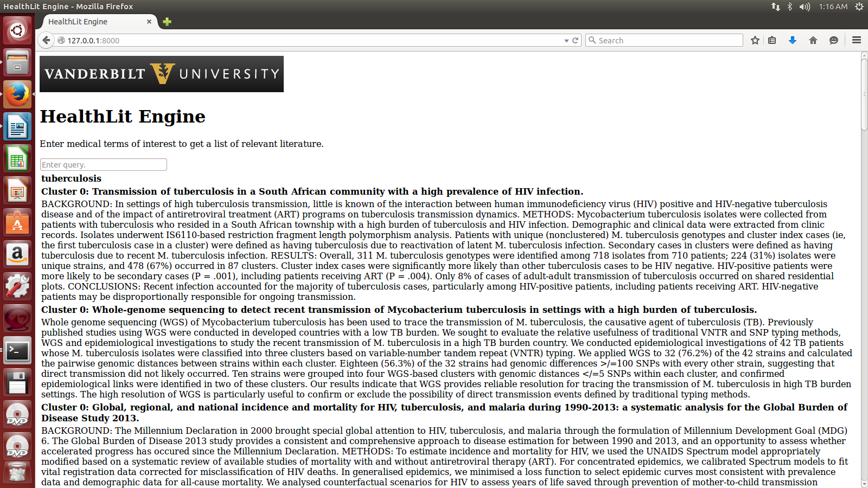This screenshot has height=488, width=868.
Task: Click the Firefox launcher icon in dock
Action: pyautogui.click(x=17, y=94)
